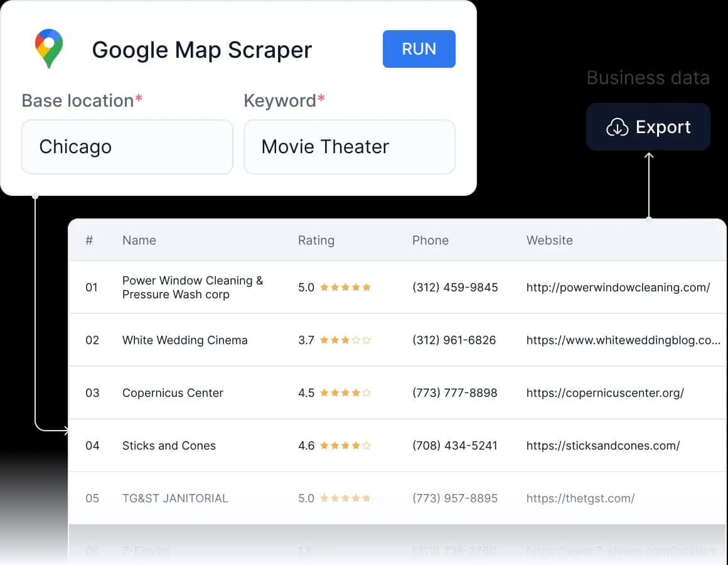Click row number 02
Screen dimensions: 728x565
(92, 340)
